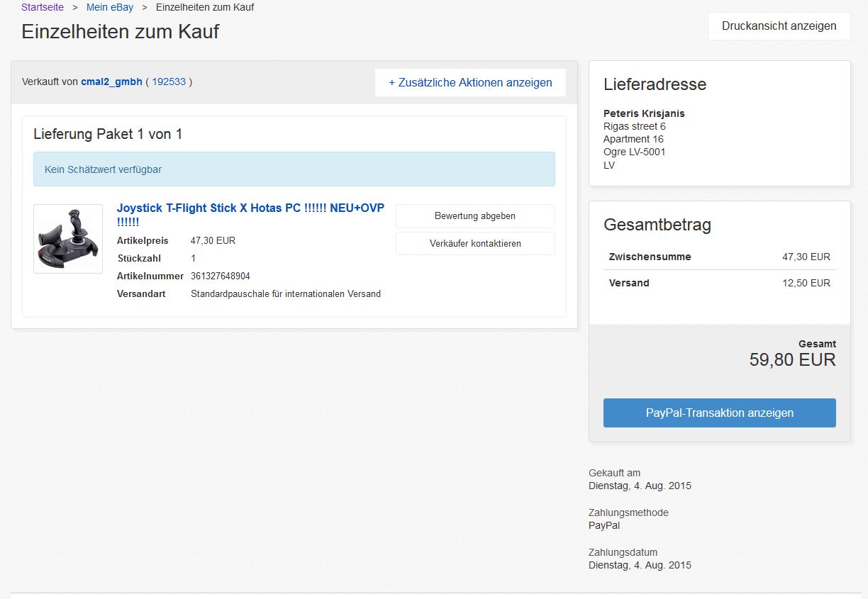The height and width of the screenshot is (599, 868).
Task: Click the Gesamt total 59,80 EUR
Action: 793,359
